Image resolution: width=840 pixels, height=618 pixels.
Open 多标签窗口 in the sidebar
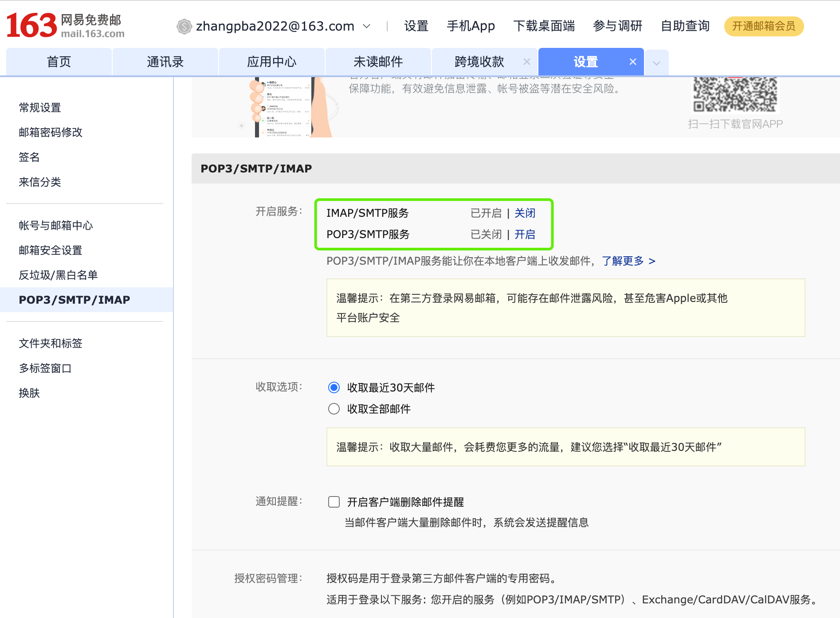point(45,368)
